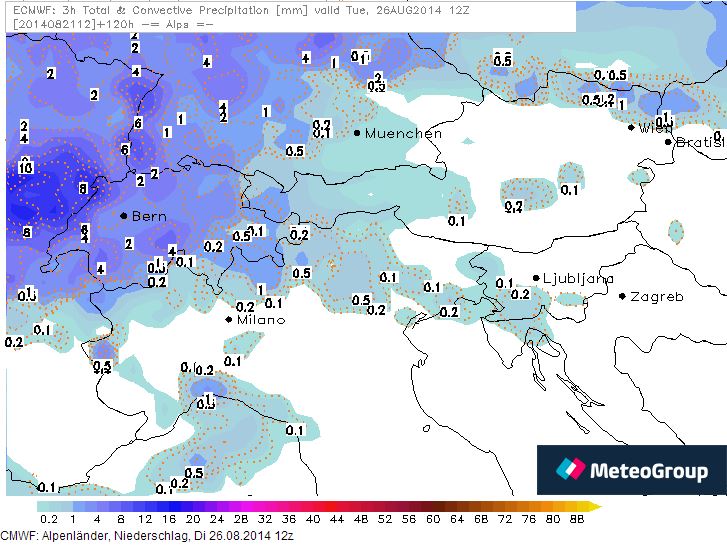Screen dimensions: 727x548
Task: Select the Zagreb city label
Action: pos(657,296)
